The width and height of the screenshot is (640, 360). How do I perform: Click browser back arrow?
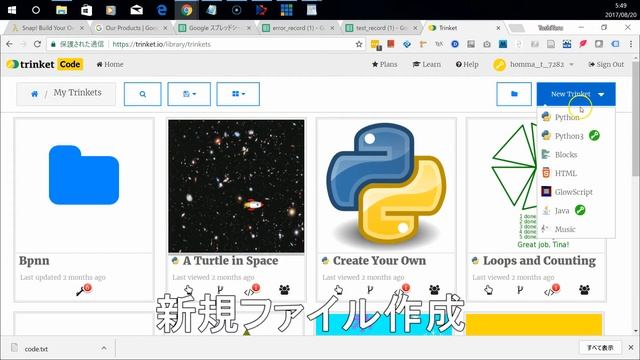coord(9,44)
